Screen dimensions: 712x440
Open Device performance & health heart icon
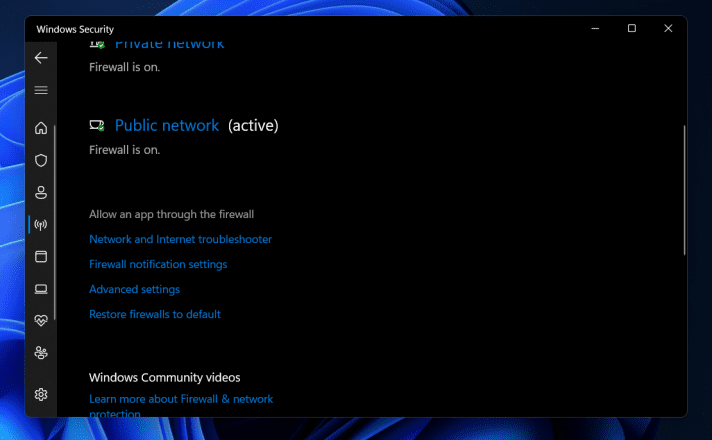click(x=41, y=321)
